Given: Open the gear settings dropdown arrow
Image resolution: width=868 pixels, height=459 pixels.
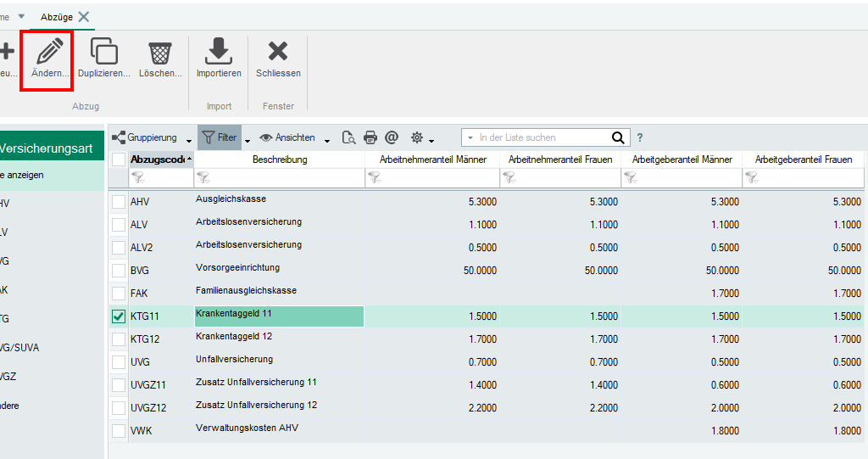Looking at the screenshot, I should point(431,141).
